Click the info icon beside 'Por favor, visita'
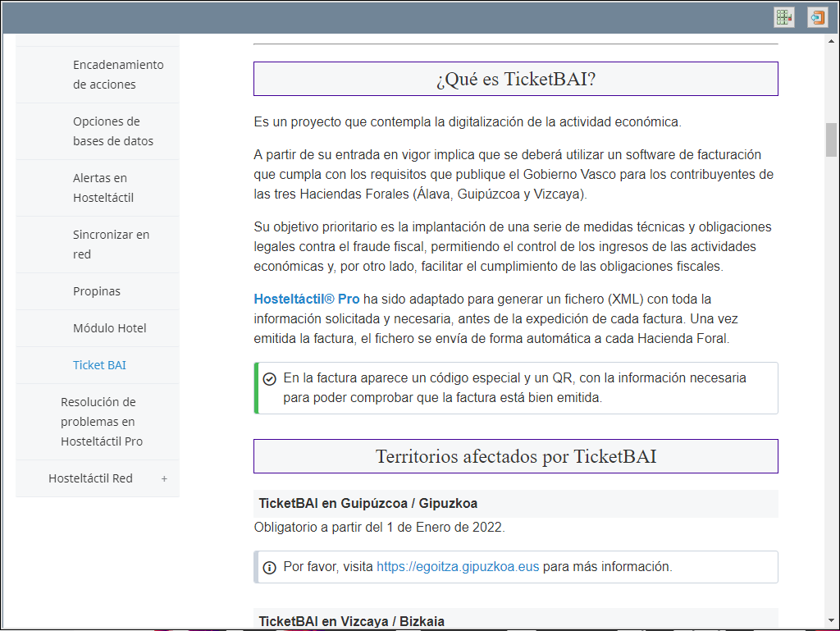The height and width of the screenshot is (631, 840). coord(269,567)
